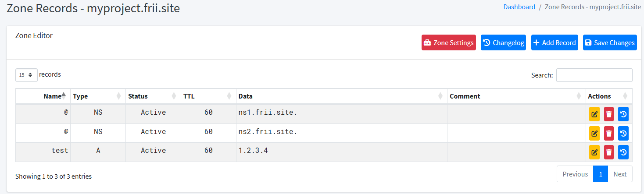The height and width of the screenshot is (194, 644).
Task: Open Zone Settings
Action: pyautogui.click(x=448, y=42)
